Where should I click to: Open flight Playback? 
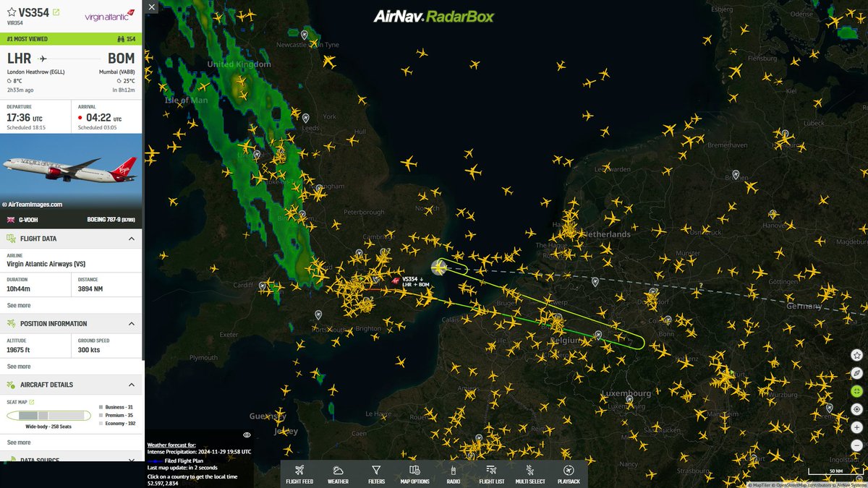pyautogui.click(x=569, y=474)
